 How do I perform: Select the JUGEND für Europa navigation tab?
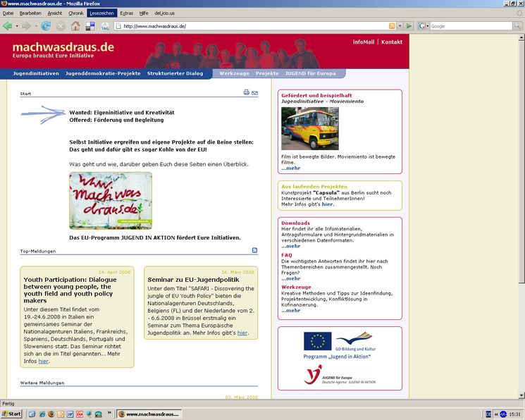[310, 73]
